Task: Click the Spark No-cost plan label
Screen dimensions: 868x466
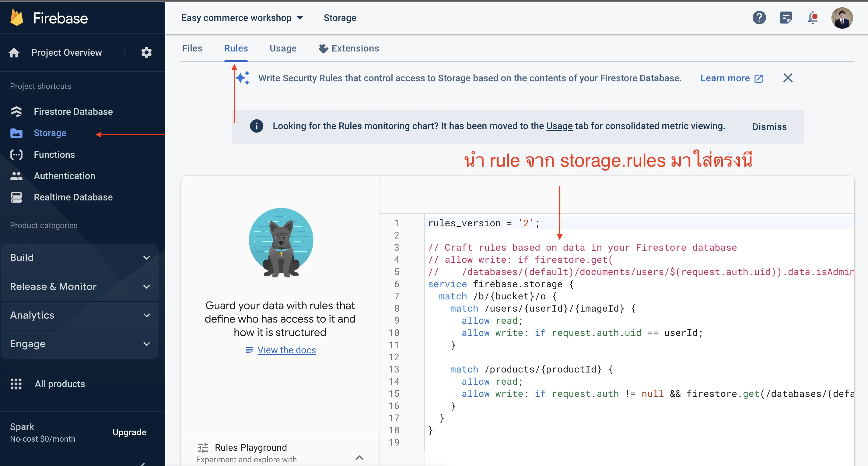Action: click(x=43, y=432)
